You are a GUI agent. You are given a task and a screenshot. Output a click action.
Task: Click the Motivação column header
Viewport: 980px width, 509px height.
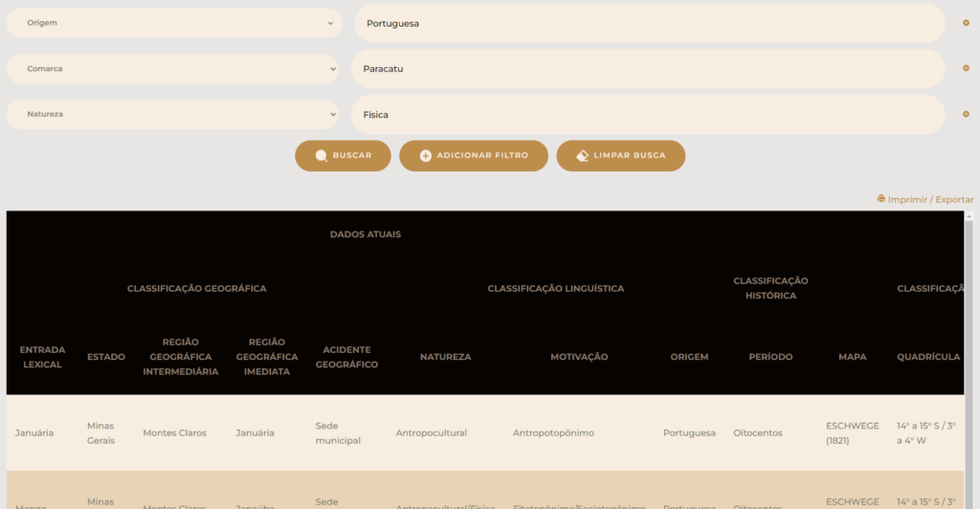click(x=579, y=357)
